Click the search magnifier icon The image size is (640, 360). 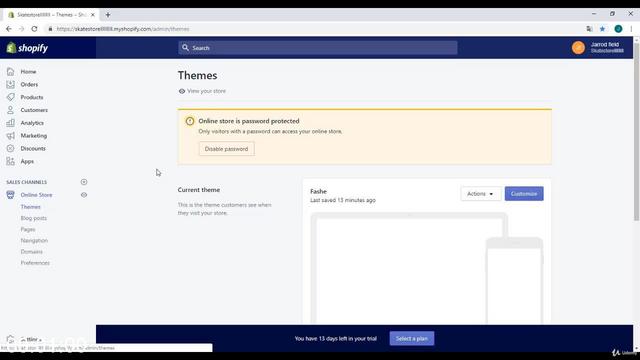185,48
